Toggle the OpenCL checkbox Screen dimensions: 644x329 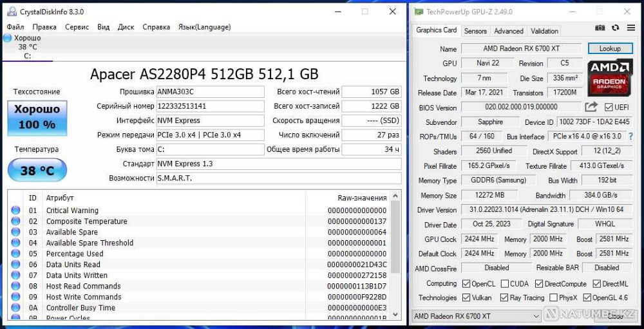click(466, 283)
